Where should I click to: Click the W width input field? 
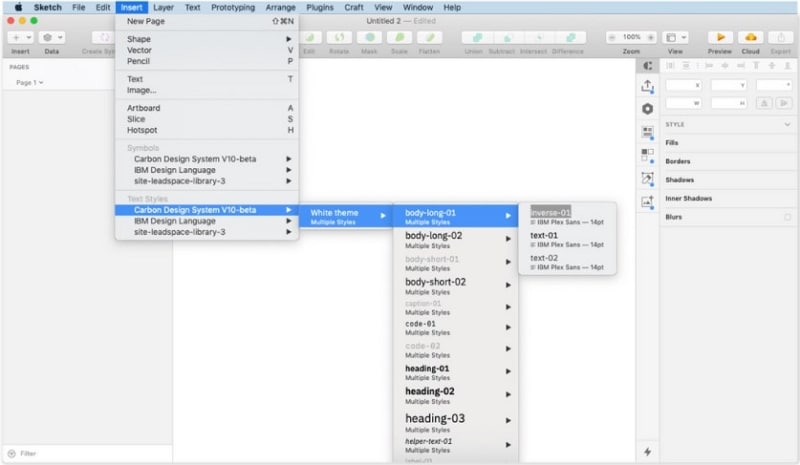pos(684,103)
